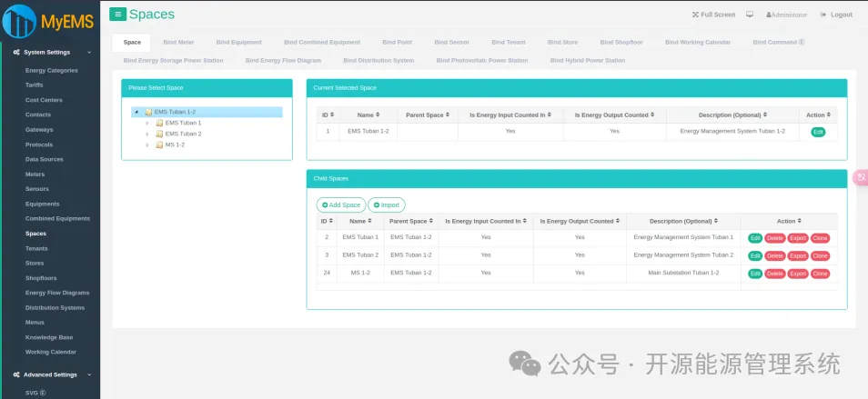Click folder icon of MS 1-2 node
Image resolution: width=868 pixels, height=399 pixels.
159,145
